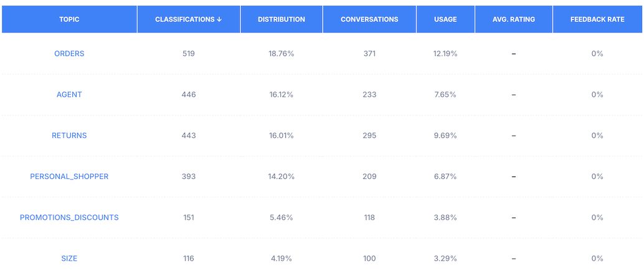Click the 18.76% distribution value

(x=282, y=54)
